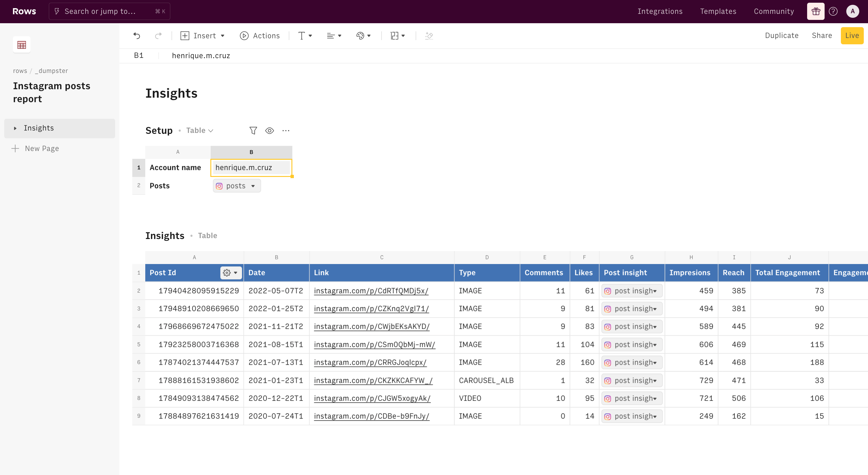Expand the Insights page tree item

pos(15,128)
